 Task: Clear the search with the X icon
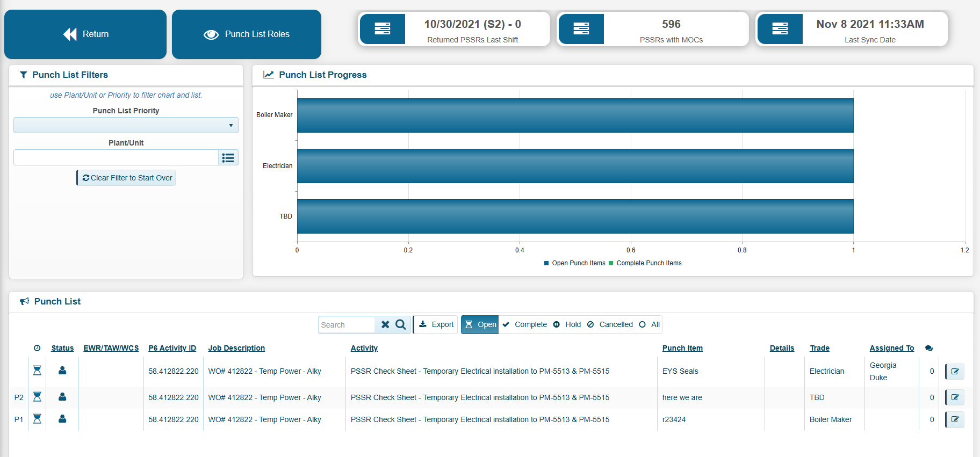(x=385, y=325)
